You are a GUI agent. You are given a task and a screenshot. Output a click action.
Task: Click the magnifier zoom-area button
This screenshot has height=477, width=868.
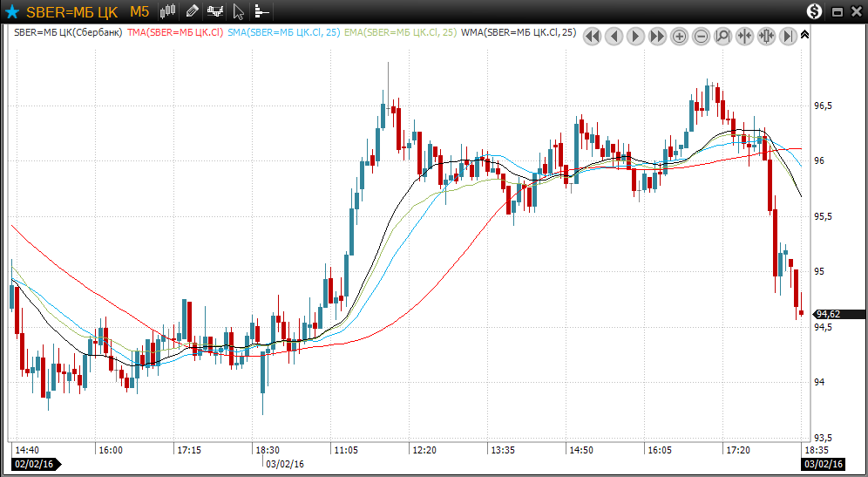click(722, 36)
